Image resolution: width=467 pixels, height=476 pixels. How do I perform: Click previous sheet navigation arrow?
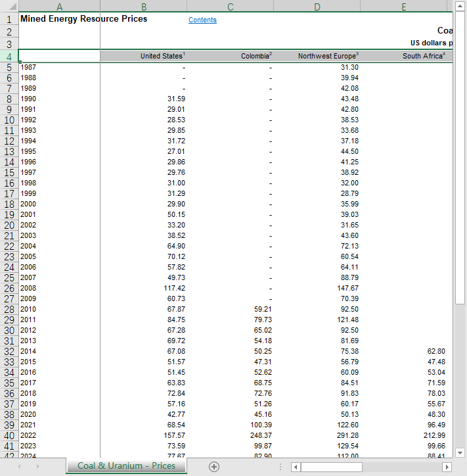pyautogui.click(x=20, y=467)
